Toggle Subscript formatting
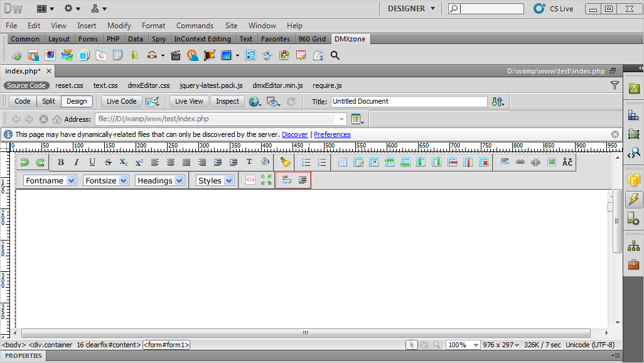 click(x=123, y=163)
